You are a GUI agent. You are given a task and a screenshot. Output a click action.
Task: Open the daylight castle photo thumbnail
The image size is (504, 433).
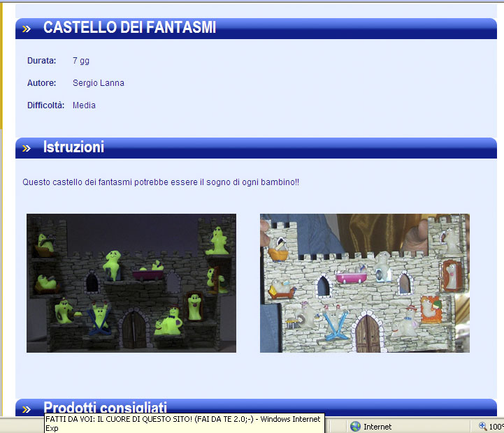[x=364, y=283]
